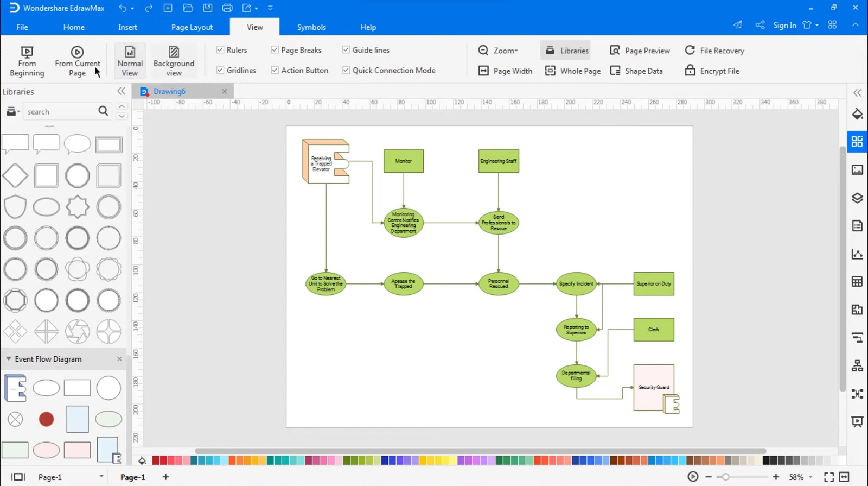
Task: Open File Recovery
Action: point(714,51)
